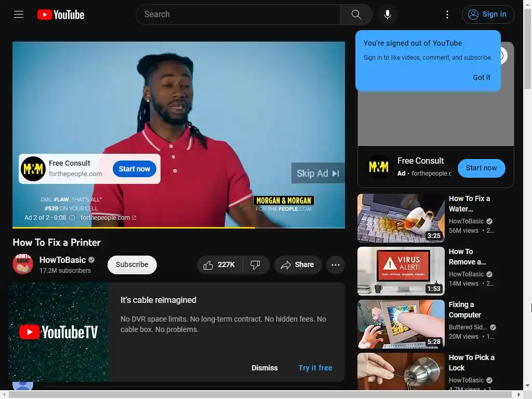This screenshot has width=532, height=399.
Task: Click the Sign in button
Action: pos(488,14)
